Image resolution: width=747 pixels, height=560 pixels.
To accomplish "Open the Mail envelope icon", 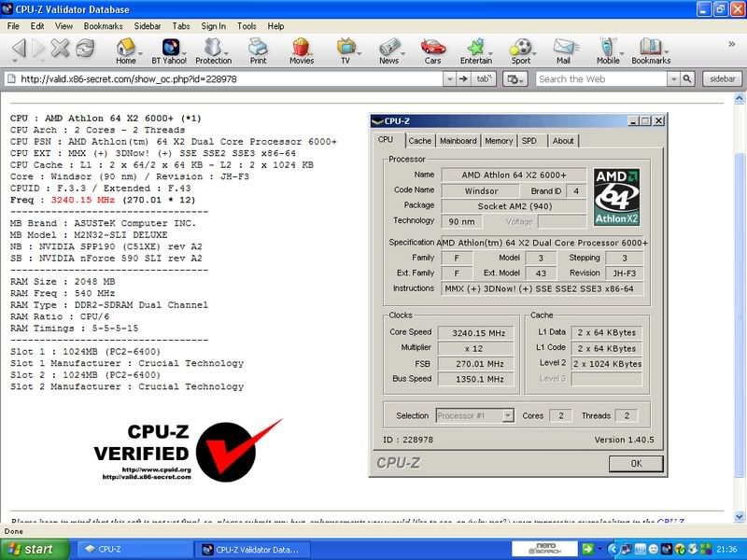I will pos(564,51).
